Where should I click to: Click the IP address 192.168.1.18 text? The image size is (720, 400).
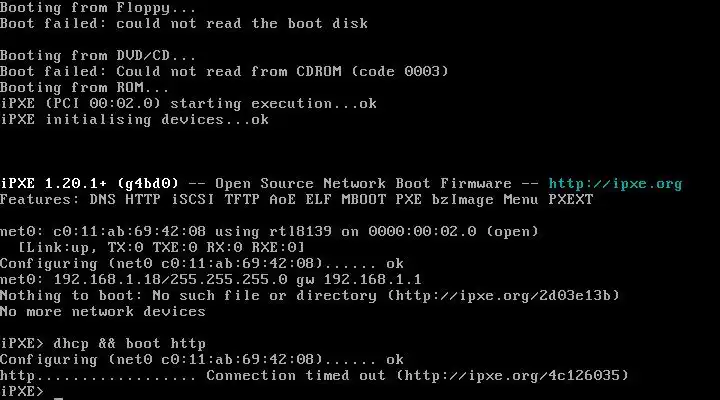pyautogui.click(x=107, y=280)
